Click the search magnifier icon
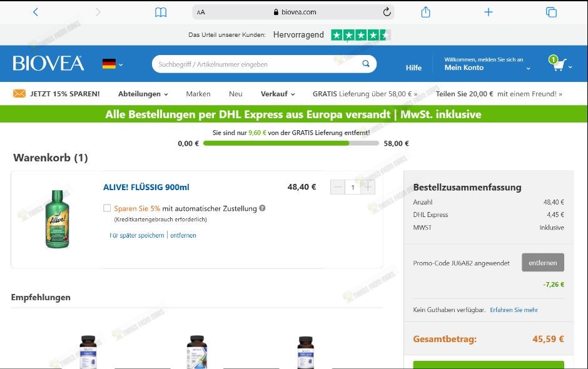The height and width of the screenshot is (369, 588). (x=365, y=64)
